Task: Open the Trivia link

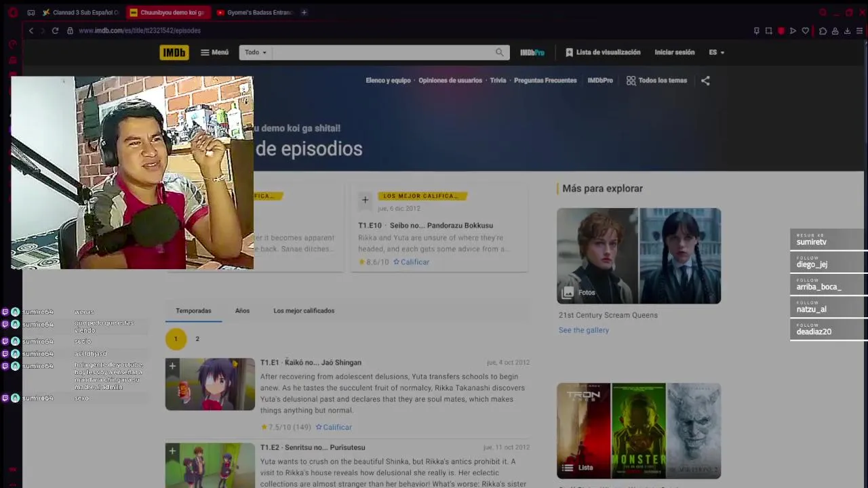Action: click(498, 80)
